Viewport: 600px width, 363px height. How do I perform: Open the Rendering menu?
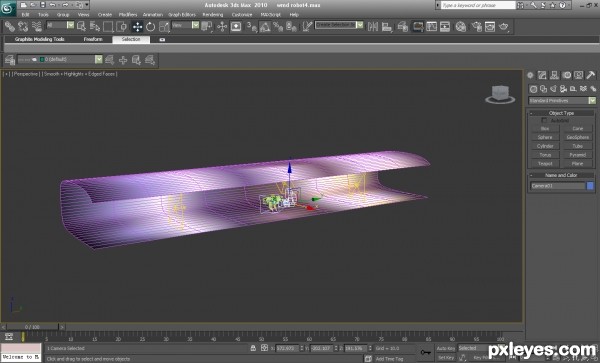[213, 15]
